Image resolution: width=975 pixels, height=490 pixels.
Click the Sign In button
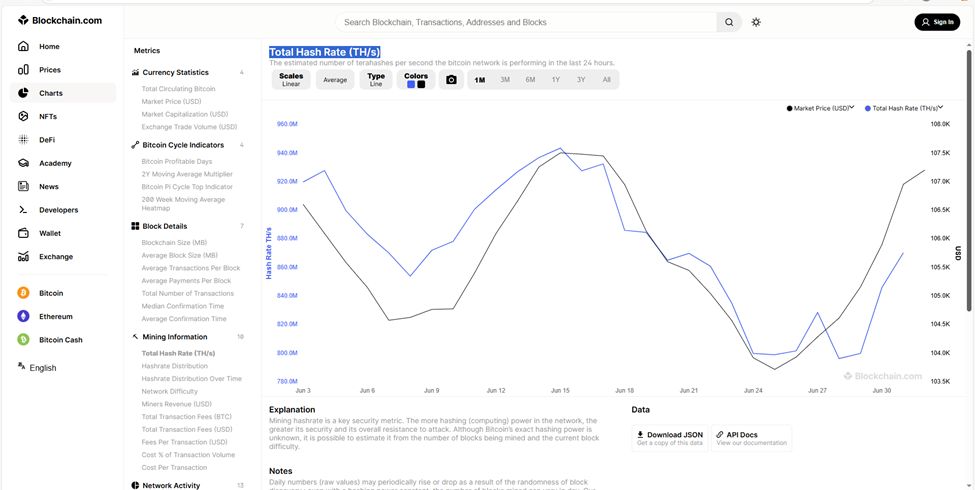pyautogui.click(x=937, y=22)
